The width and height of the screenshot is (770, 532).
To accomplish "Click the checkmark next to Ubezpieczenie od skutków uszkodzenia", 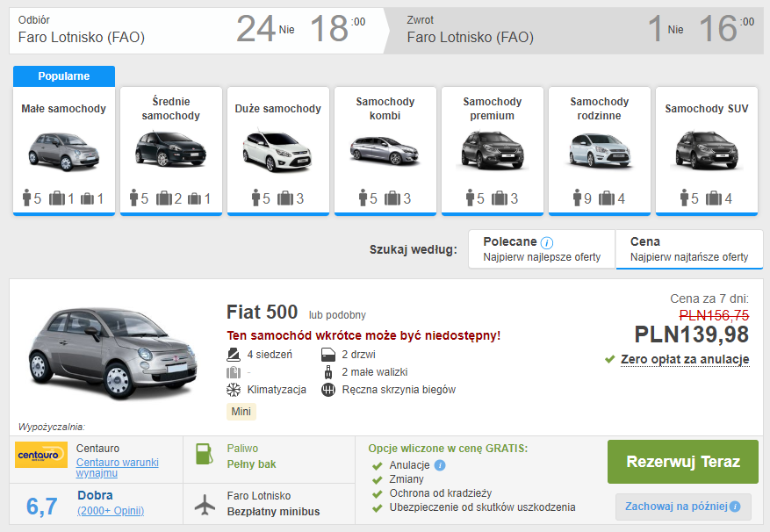I will coord(378,508).
